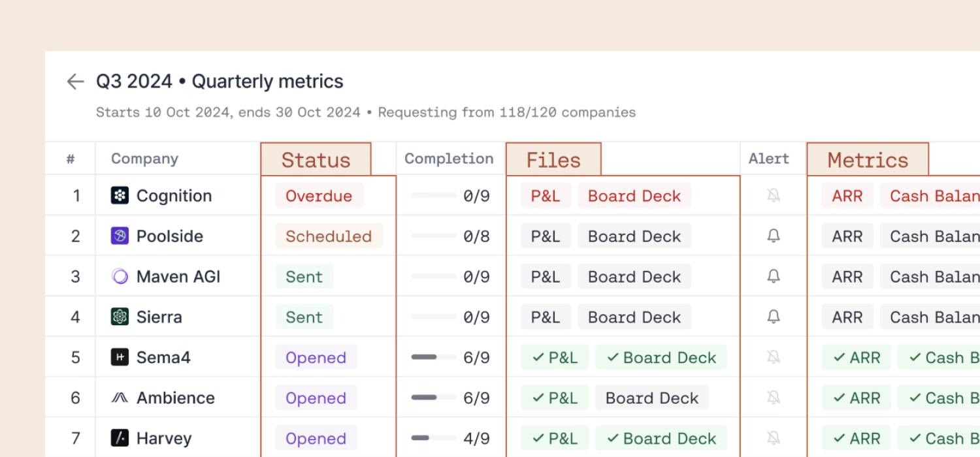Click the Company column header
The image size is (980, 457).
[144, 159]
